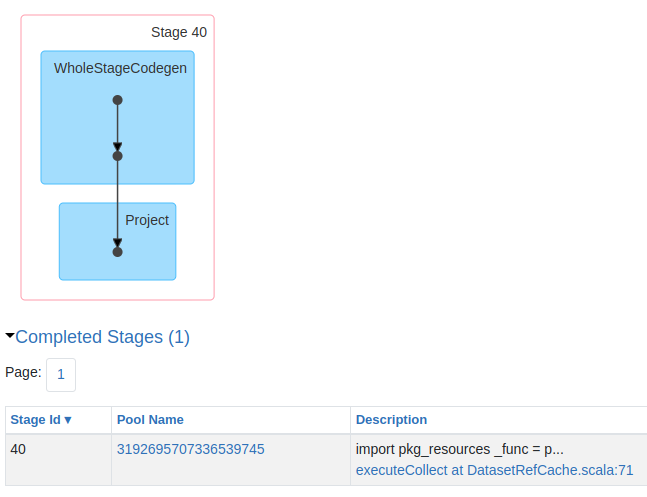Click the lower RDD node in WholeStageCodegen
This screenshot has height=497, width=647.
tap(118, 156)
